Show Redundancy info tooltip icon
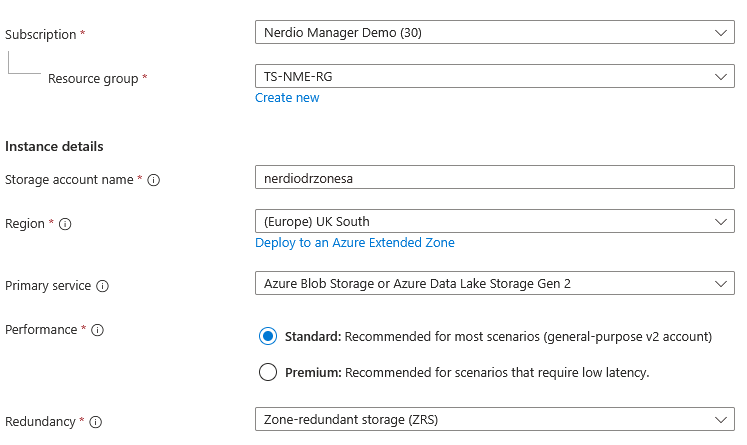Viewport: 747px width, 445px height. tap(96, 422)
